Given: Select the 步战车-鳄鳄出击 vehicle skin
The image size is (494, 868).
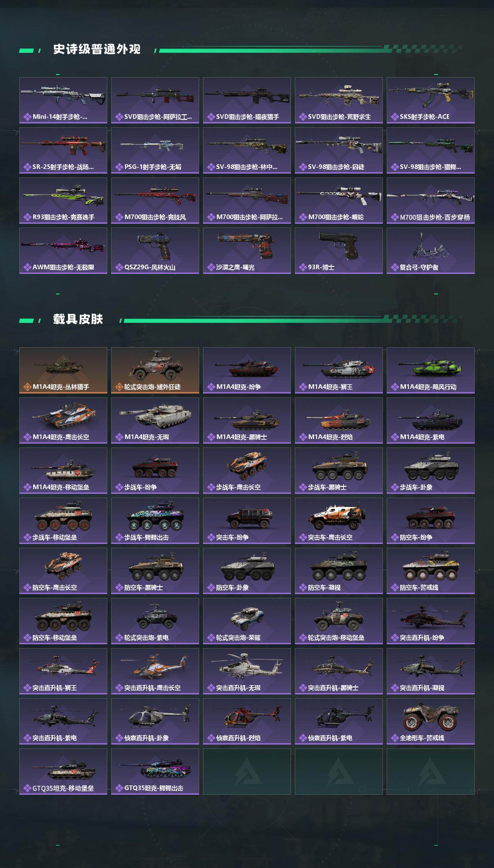Looking at the screenshot, I should tap(155, 521).
